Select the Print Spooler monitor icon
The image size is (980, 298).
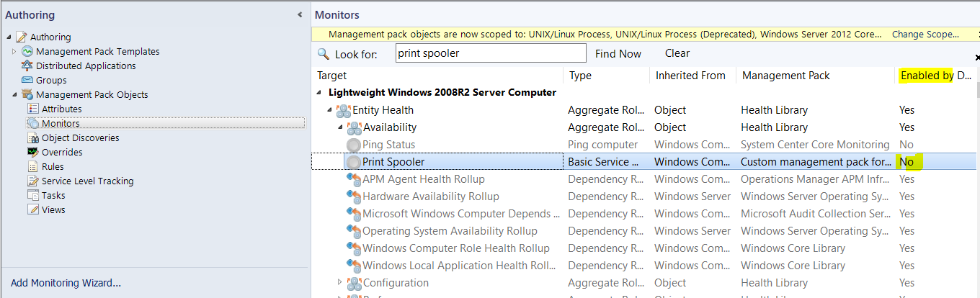pyautogui.click(x=353, y=162)
